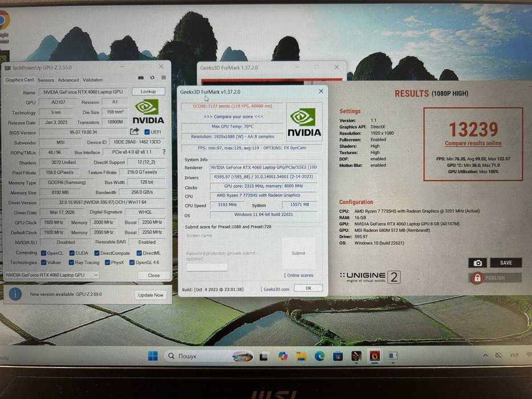This screenshot has height=399, width=532.
Task: Click the info icon in the GPU-Z update bar
Action: coord(15,294)
